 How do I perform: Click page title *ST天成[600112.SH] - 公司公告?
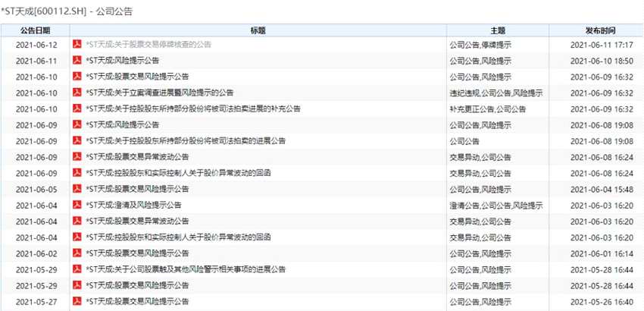[x=67, y=12]
